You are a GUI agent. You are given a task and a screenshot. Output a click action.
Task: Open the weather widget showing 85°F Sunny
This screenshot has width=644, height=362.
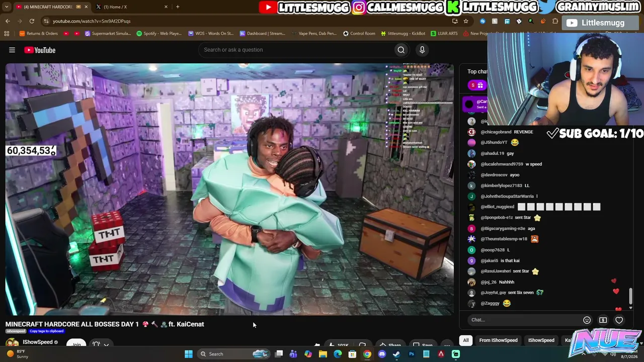(x=18, y=354)
